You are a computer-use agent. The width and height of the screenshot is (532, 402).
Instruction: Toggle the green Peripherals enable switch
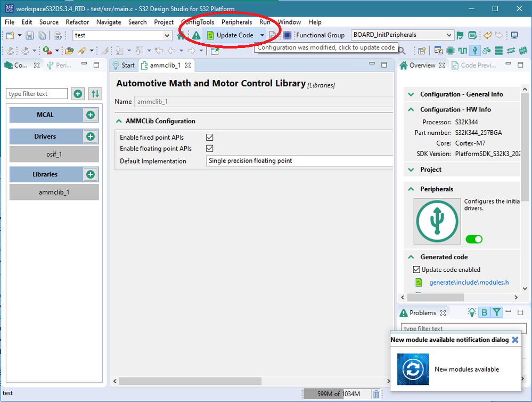[474, 239]
